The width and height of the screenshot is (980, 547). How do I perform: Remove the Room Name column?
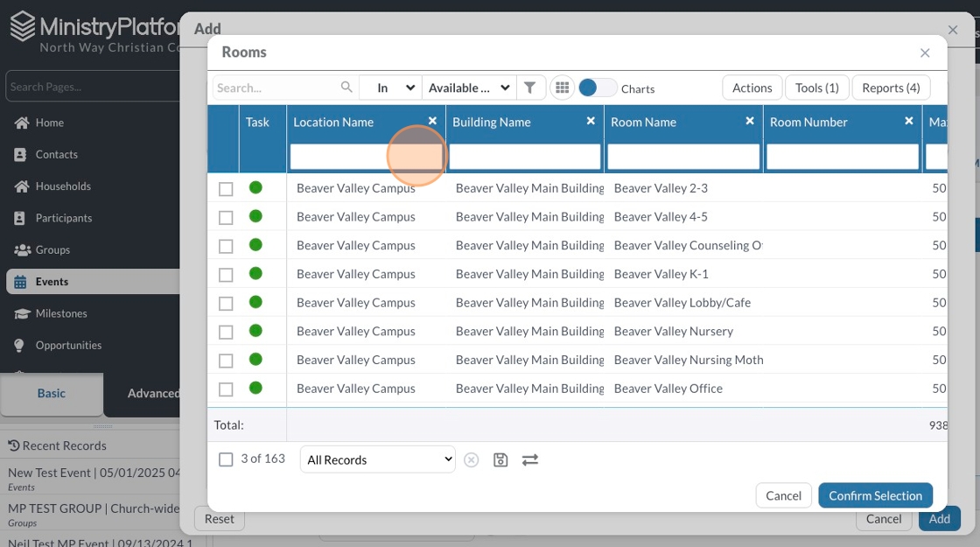tap(750, 121)
